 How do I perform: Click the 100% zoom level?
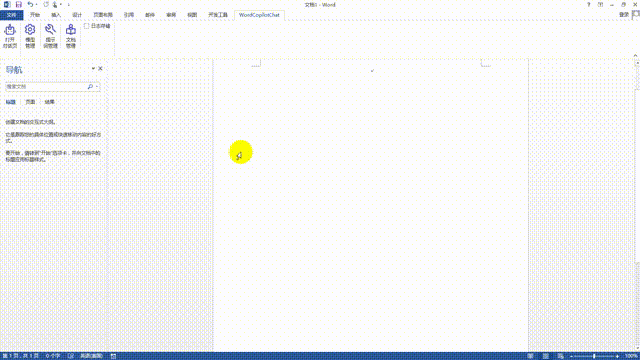pos(631,356)
